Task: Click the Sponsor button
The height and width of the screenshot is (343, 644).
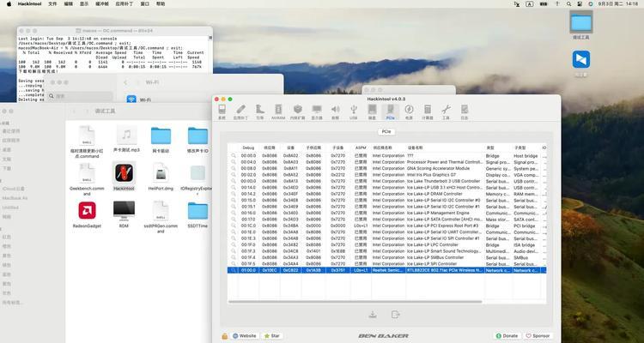Action: tap(538, 336)
